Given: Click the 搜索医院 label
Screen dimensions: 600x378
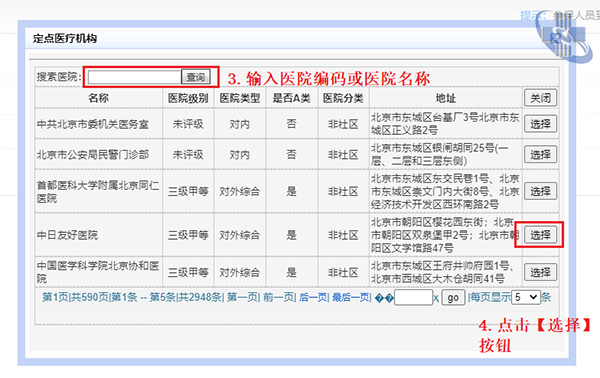Looking at the screenshot, I should (x=59, y=77).
